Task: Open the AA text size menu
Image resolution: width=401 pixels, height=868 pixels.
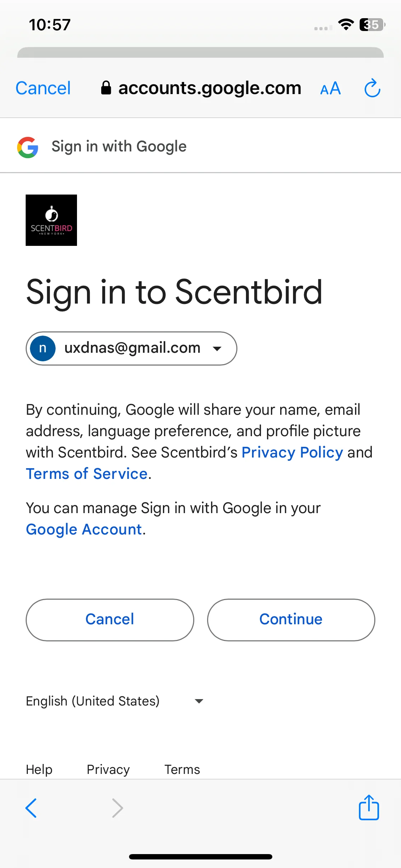Action: pos(330,88)
